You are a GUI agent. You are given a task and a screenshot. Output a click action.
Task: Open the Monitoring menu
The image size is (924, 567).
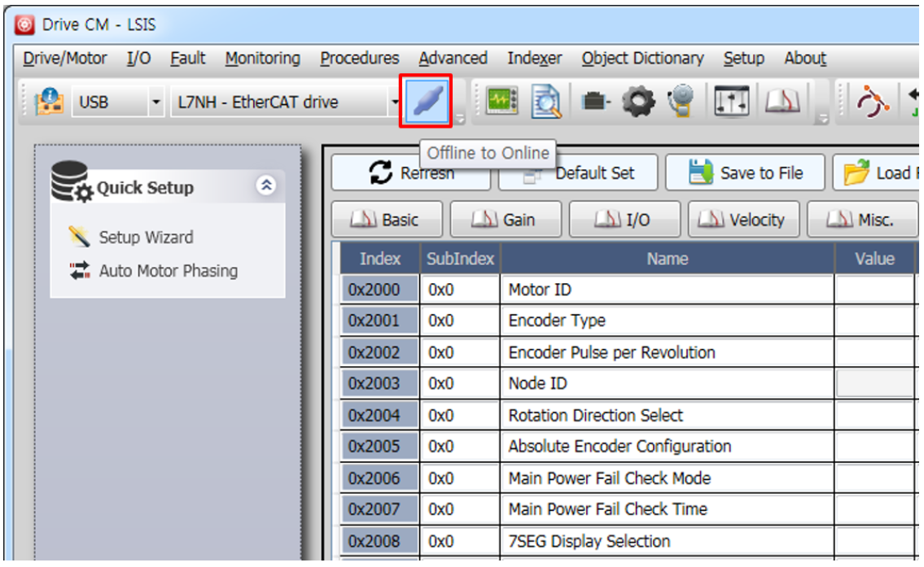[x=262, y=59]
